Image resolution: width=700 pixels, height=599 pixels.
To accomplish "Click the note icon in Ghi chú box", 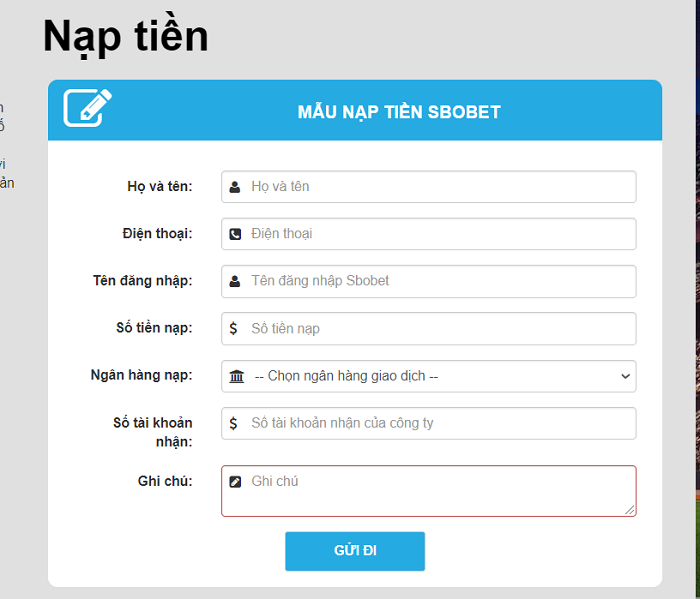I will pos(235,482).
